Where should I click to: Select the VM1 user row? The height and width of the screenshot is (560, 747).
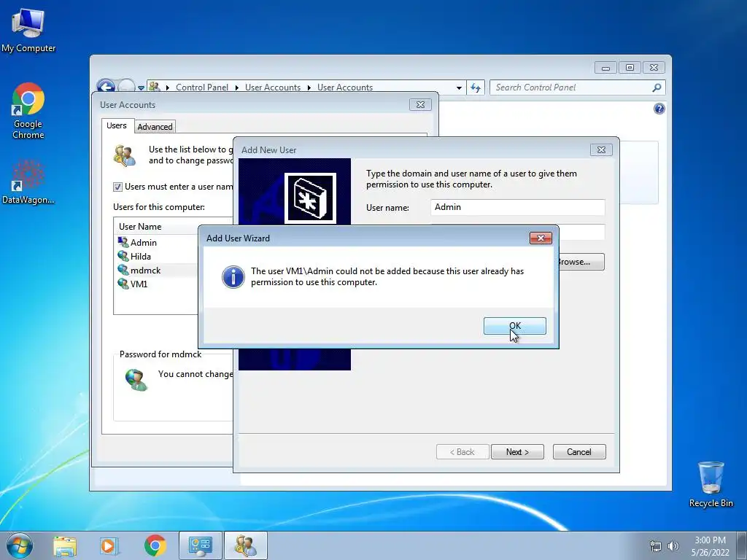[x=139, y=284]
